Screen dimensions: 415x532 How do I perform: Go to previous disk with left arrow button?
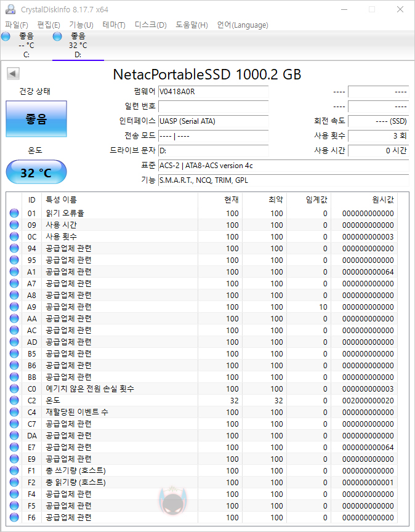tap(13, 73)
